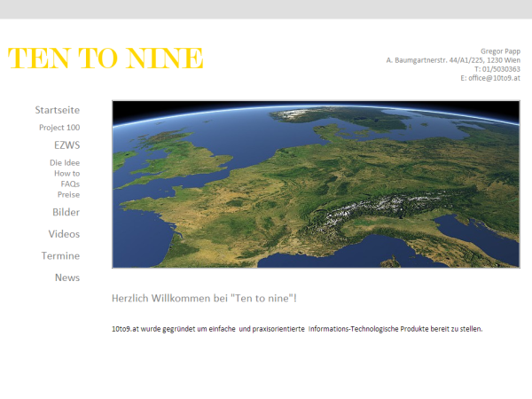
Task: View the FAQs page
Action: (70, 184)
